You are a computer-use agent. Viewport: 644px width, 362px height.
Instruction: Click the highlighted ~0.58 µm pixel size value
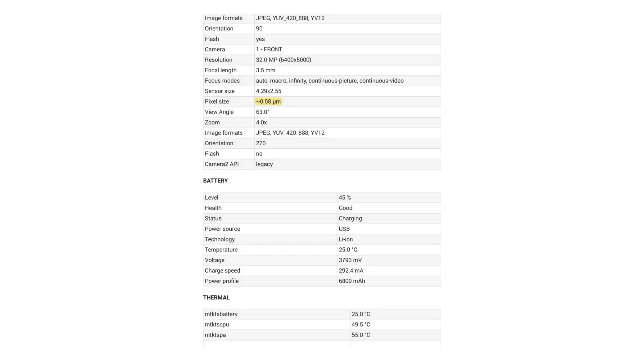(268, 102)
